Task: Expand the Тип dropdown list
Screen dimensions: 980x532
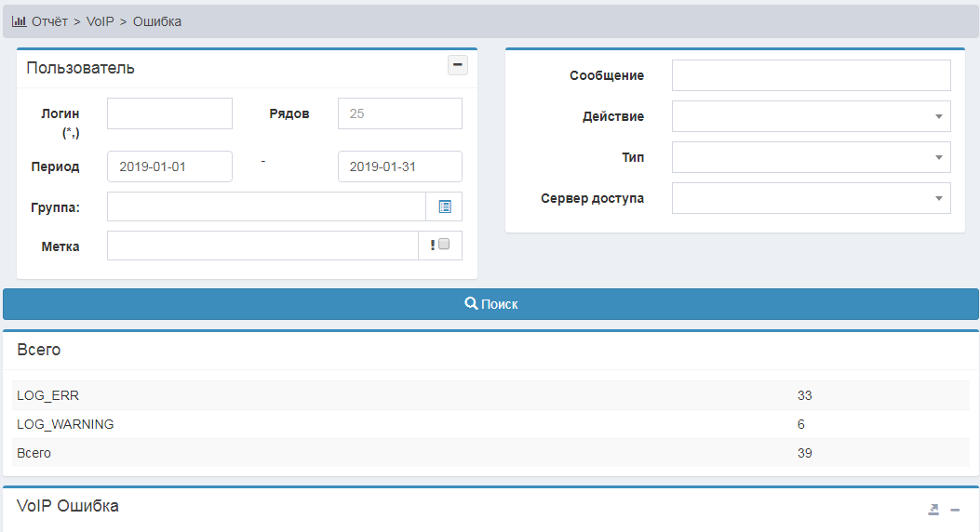Action: pyautogui.click(x=811, y=157)
